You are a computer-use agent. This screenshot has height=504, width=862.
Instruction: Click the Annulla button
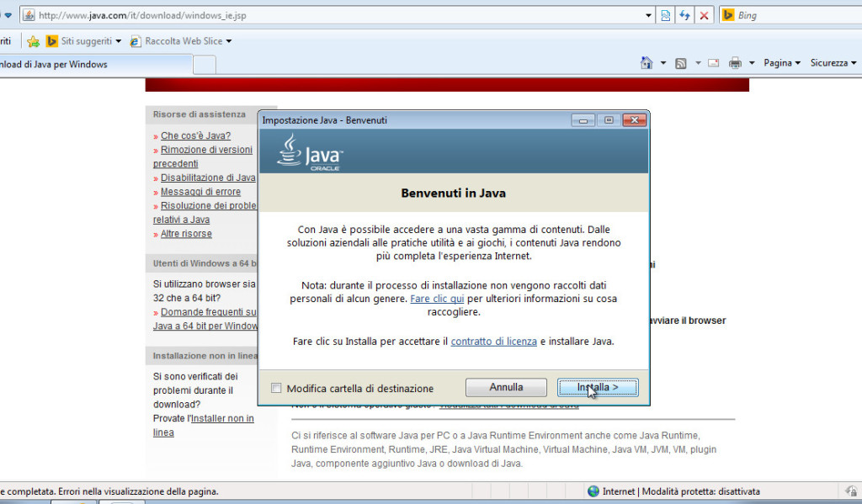click(x=506, y=388)
